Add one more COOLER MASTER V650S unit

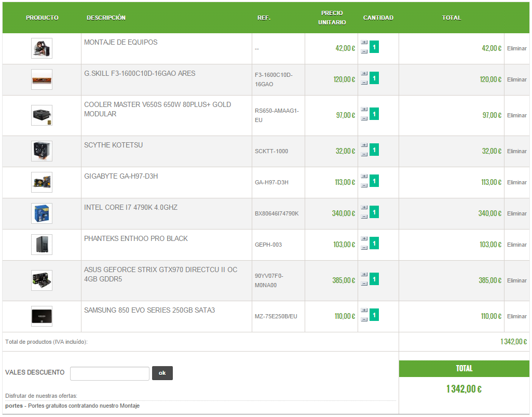(x=364, y=110)
